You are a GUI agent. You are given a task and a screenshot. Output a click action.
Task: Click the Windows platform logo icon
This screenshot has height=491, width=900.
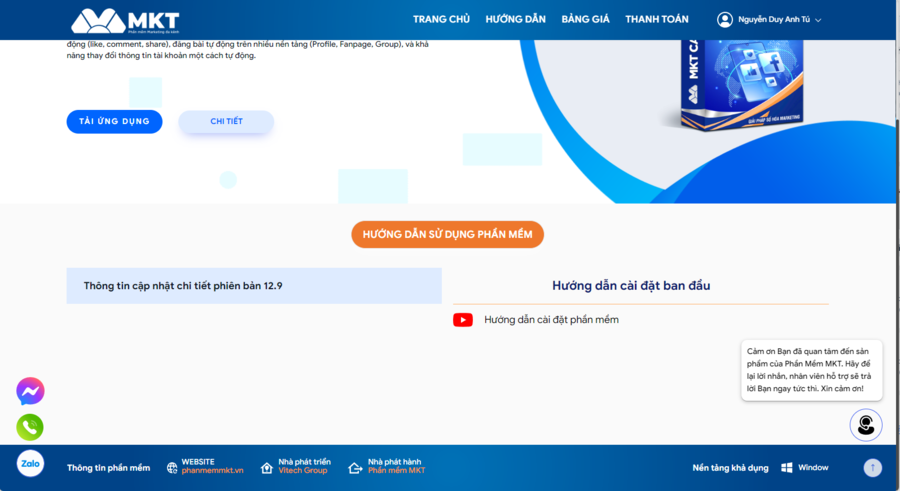[x=787, y=467]
